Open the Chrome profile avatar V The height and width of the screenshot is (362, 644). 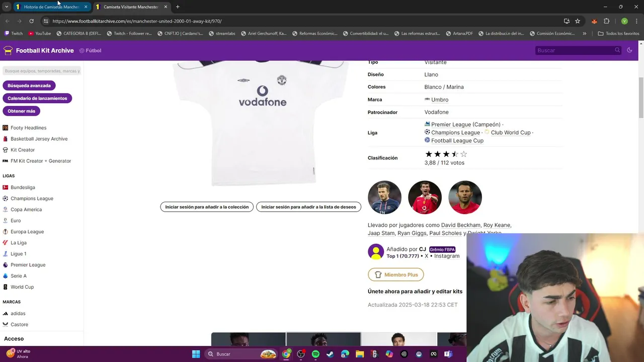click(x=624, y=21)
